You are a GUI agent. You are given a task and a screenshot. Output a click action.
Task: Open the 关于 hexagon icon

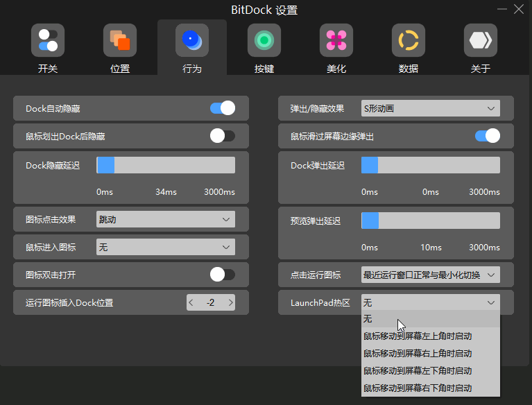pyautogui.click(x=481, y=40)
